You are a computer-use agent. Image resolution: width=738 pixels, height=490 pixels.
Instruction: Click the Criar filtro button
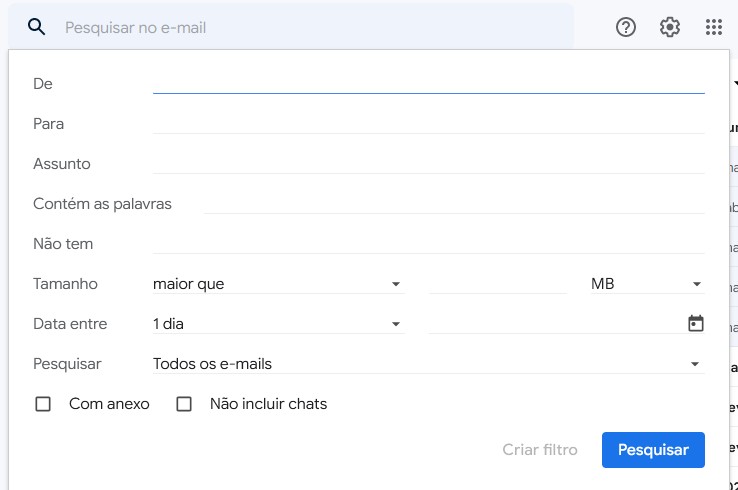(x=540, y=450)
